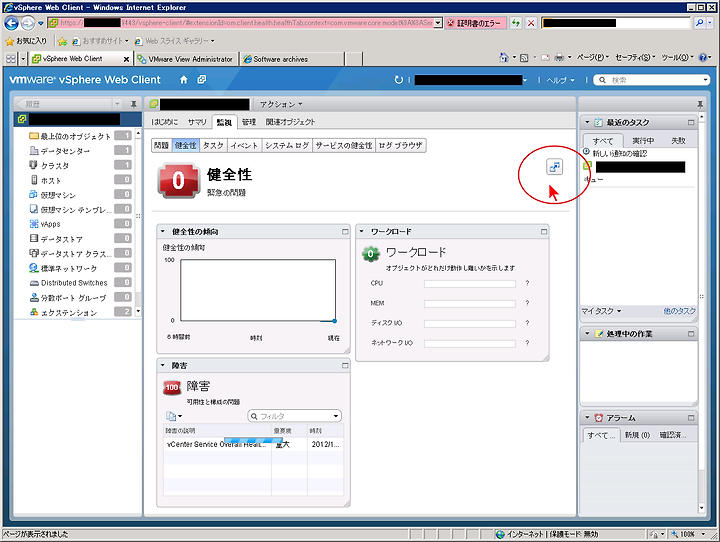Expand the 障害 filter dropdown arrow

click(336, 416)
